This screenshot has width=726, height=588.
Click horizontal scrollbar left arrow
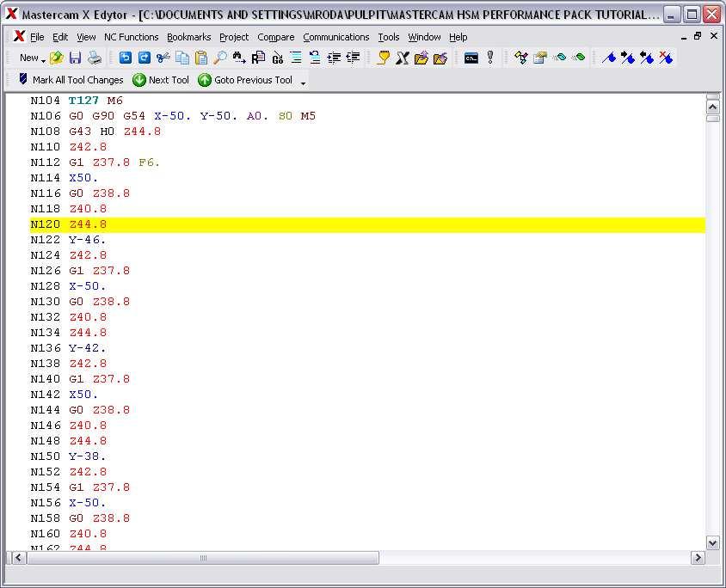tap(18, 557)
